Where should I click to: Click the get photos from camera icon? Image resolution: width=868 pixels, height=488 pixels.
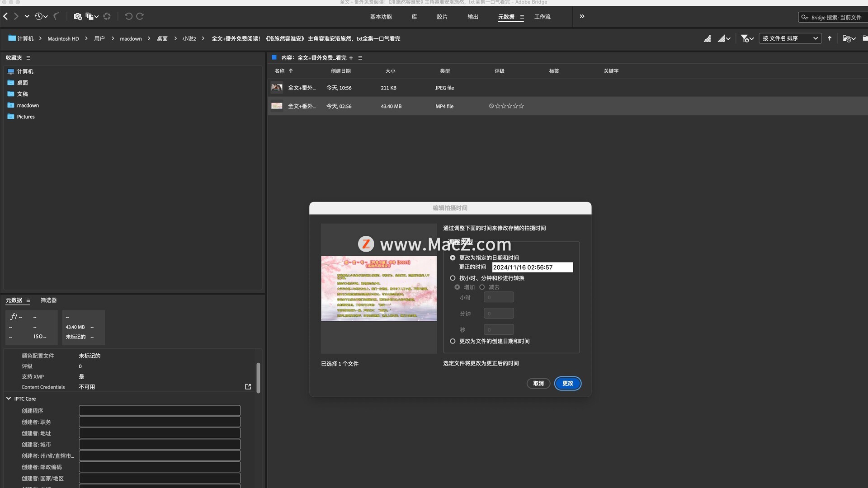78,16
